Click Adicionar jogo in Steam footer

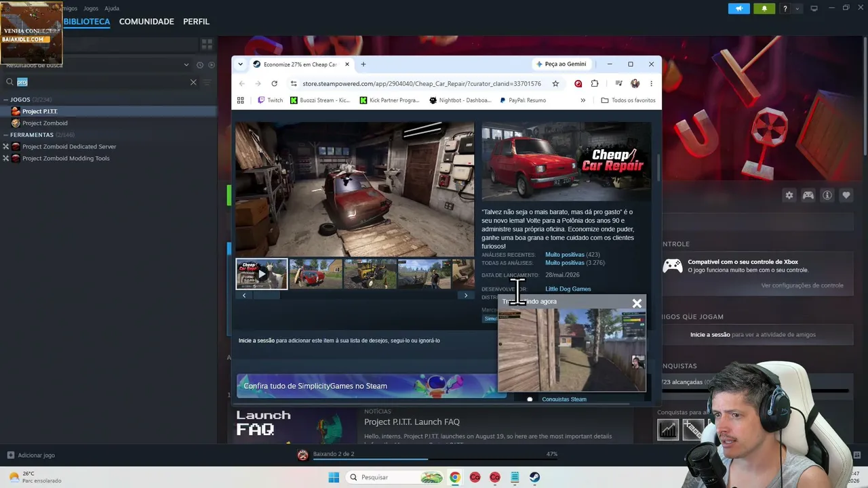point(31,455)
